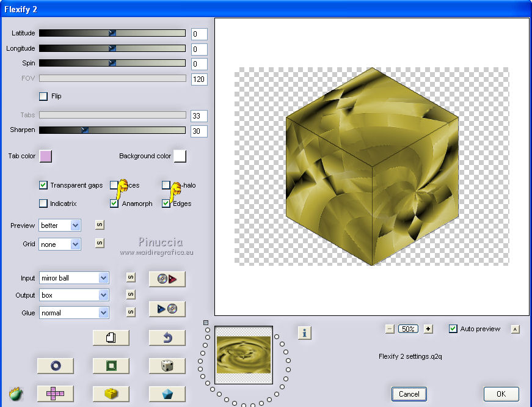Click the up caret beside Auto preview
The width and height of the screenshot is (532, 407).
[x=515, y=329]
